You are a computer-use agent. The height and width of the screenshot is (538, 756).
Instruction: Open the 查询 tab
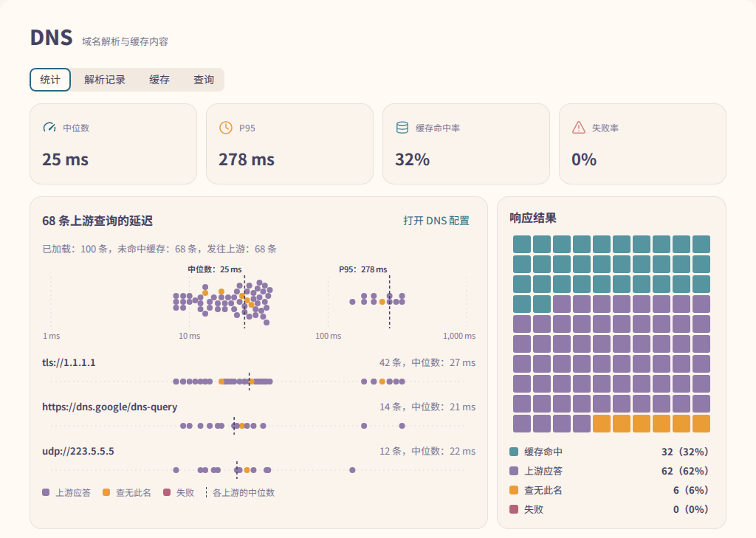[204, 80]
